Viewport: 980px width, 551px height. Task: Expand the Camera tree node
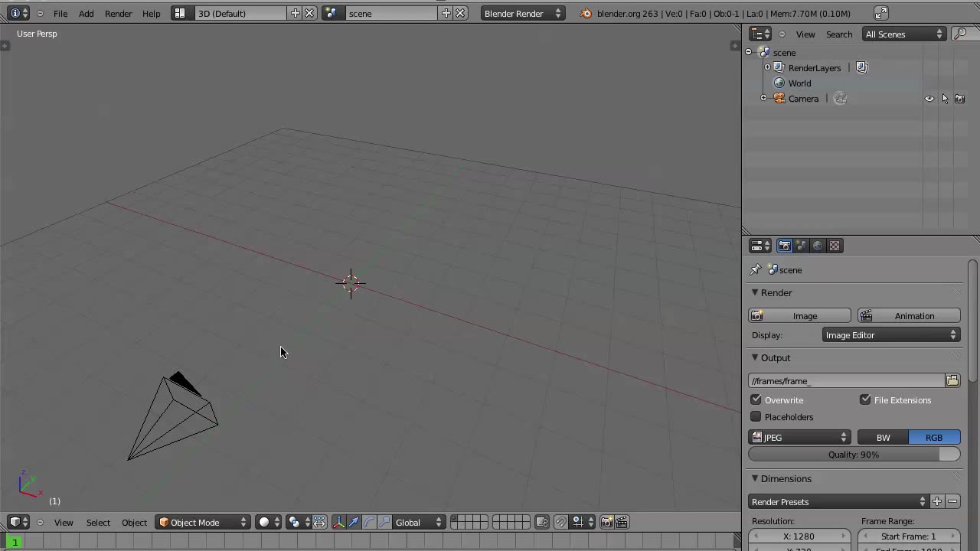[x=763, y=98]
